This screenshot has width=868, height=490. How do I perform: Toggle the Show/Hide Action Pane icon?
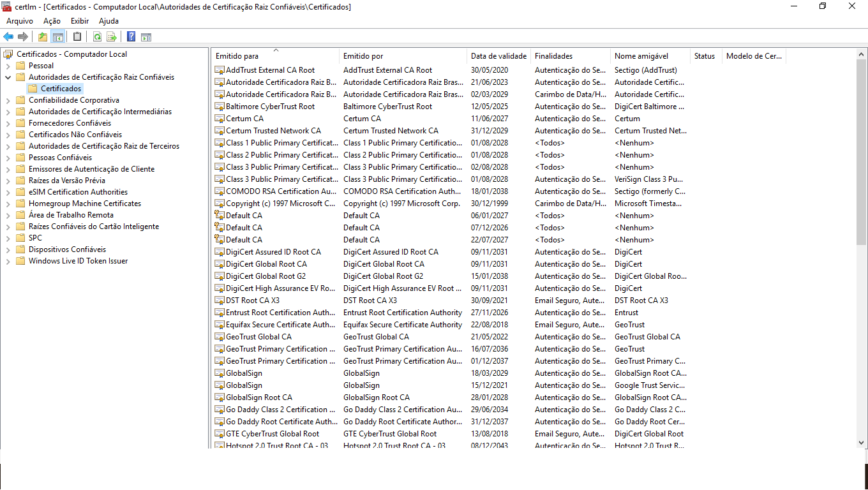[x=146, y=37]
